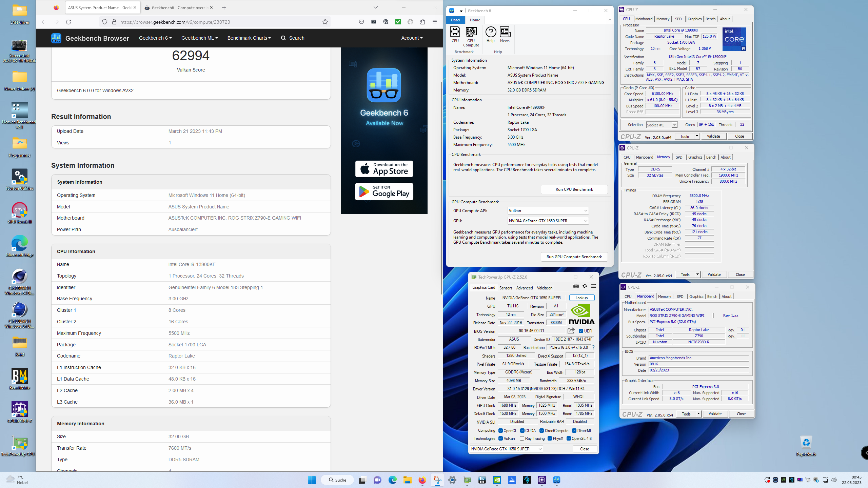Open the Firefox list all tabs chevron
The height and width of the screenshot is (488, 868).
[375, 7]
